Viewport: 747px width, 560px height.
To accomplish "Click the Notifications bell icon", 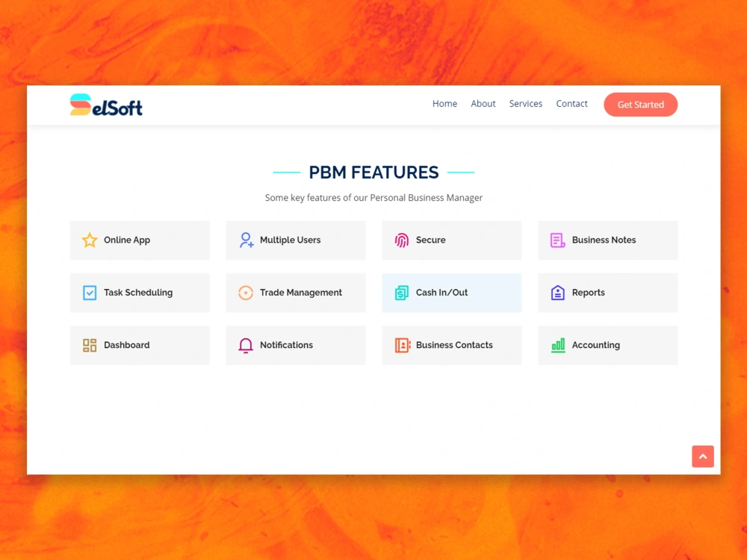I will (x=246, y=345).
